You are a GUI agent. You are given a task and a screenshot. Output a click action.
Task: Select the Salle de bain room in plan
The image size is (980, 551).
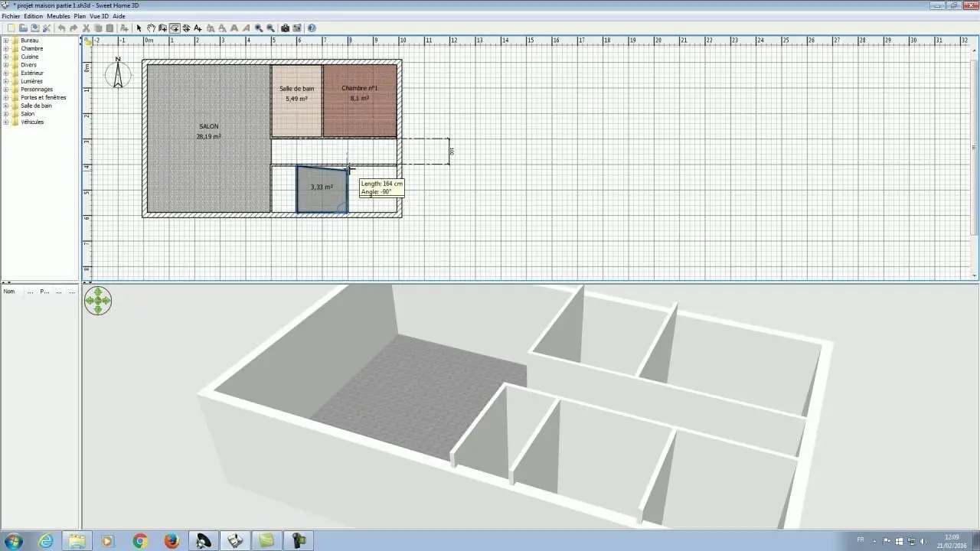coord(296,101)
